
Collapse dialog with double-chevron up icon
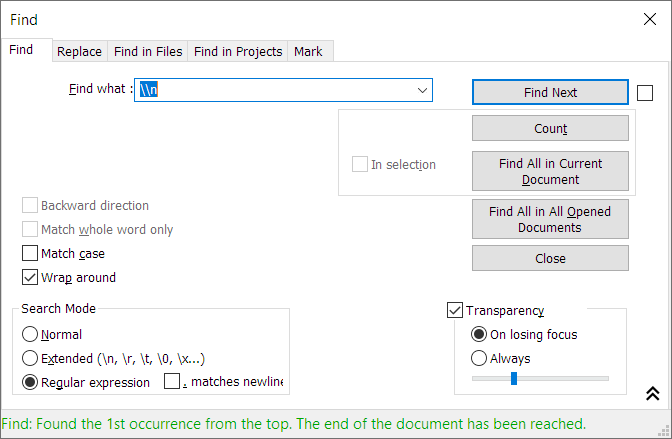coord(652,393)
